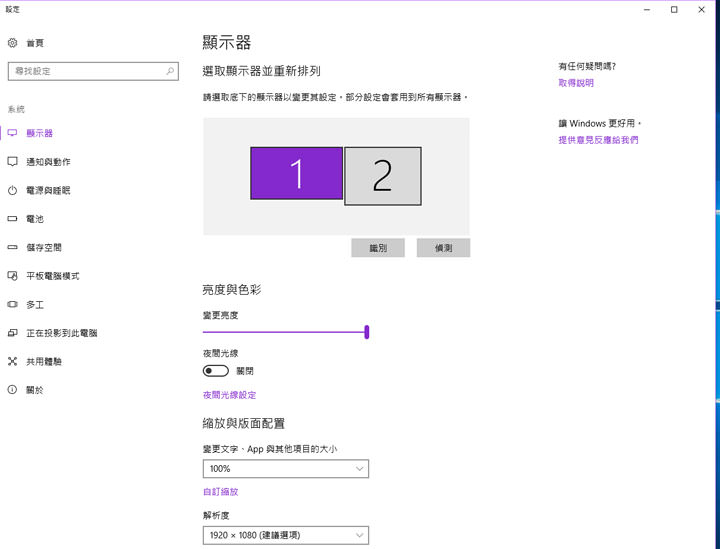Viewport: 720px width, 549px height.
Task: Click the 縮放與版面配置 section heading
Action: pos(244,423)
